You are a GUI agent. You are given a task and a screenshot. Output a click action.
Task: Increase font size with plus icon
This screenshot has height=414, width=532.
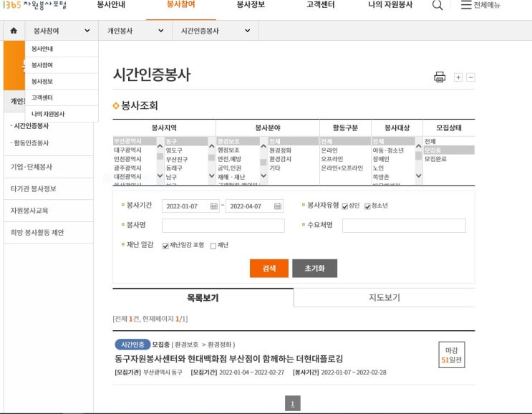point(458,77)
